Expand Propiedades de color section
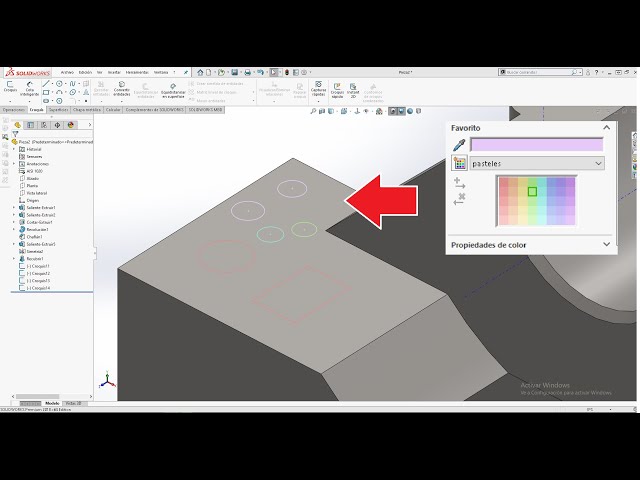 pyautogui.click(x=607, y=244)
